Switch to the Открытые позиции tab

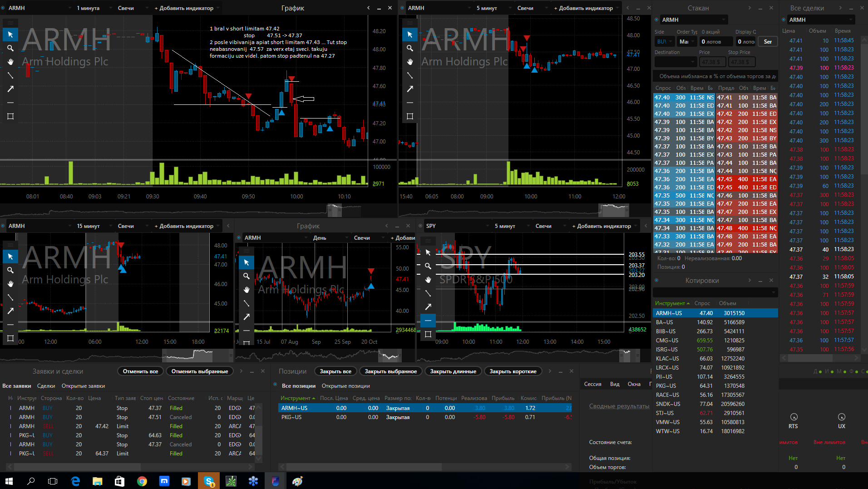point(345,386)
